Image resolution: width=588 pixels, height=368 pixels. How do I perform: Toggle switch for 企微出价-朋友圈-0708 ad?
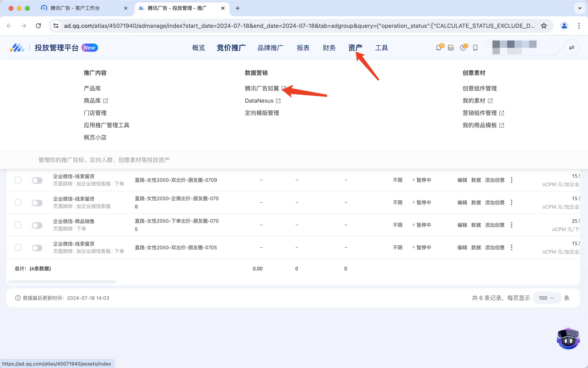(x=37, y=203)
